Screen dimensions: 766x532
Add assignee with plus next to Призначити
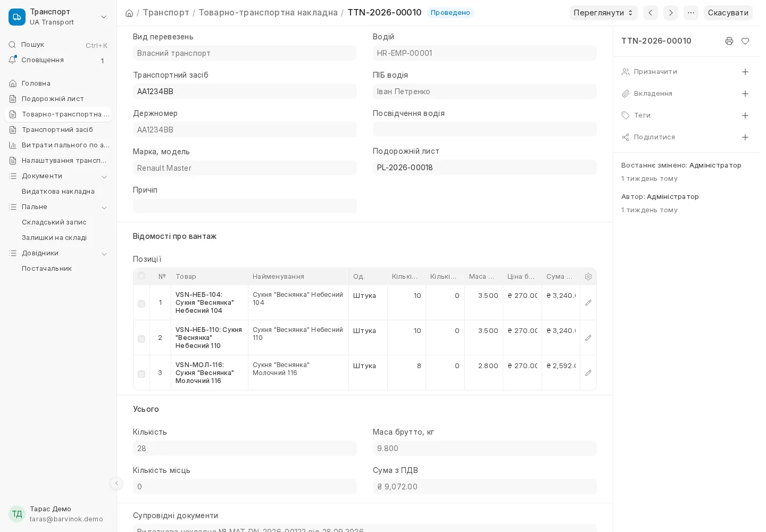745,72
